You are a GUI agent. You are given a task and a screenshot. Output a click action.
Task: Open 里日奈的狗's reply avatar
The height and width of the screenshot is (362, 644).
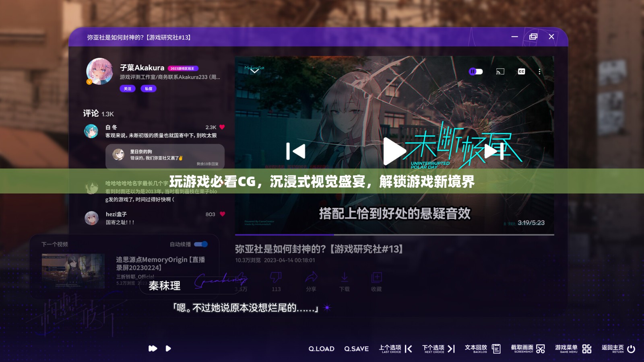point(118,154)
